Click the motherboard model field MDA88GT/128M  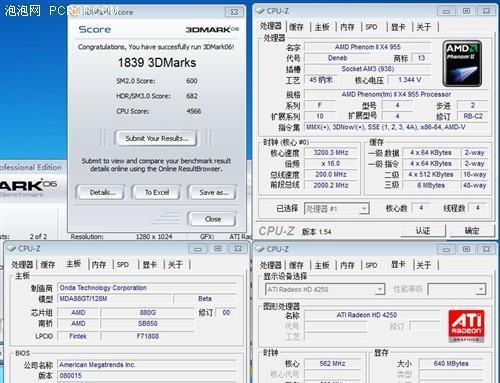(x=115, y=299)
